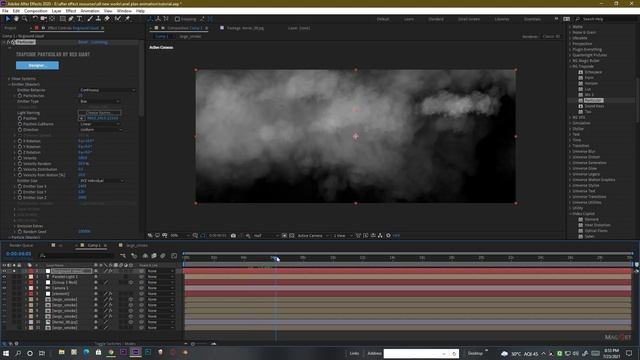The image size is (640, 360).
Task: Click the viewer region of interest icon
Action: pos(284,236)
